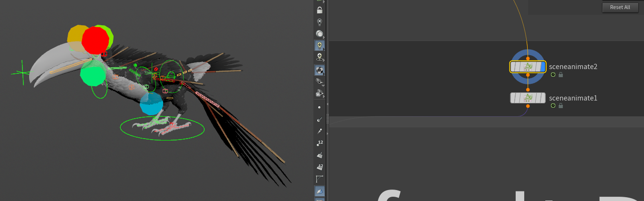Toggle the highlighted blue icon below hulls
Screen dimensions: 644x201
tap(320, 191)
